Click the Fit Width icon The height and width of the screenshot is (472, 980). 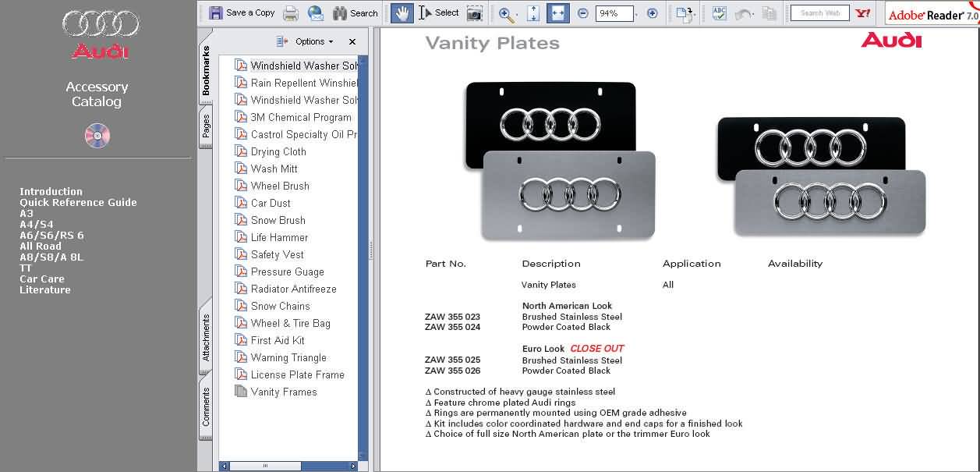click(557, 12)
